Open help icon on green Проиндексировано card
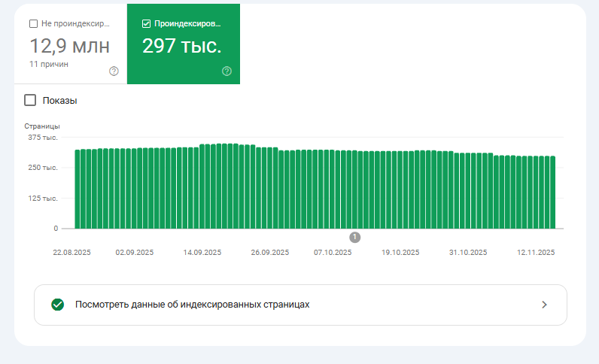Viewport: 599px width, 364px height. pyautogui.click(x=227, y=71)
